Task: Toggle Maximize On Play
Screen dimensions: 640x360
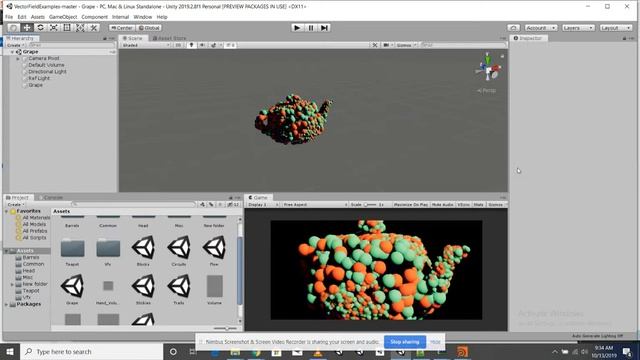Action: (x=411, y=204)
